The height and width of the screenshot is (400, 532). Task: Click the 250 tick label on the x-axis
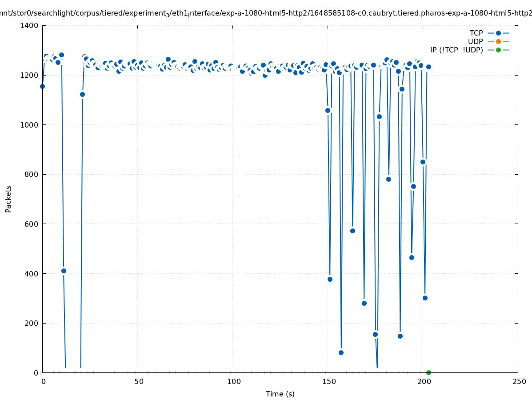pos(518,381)
